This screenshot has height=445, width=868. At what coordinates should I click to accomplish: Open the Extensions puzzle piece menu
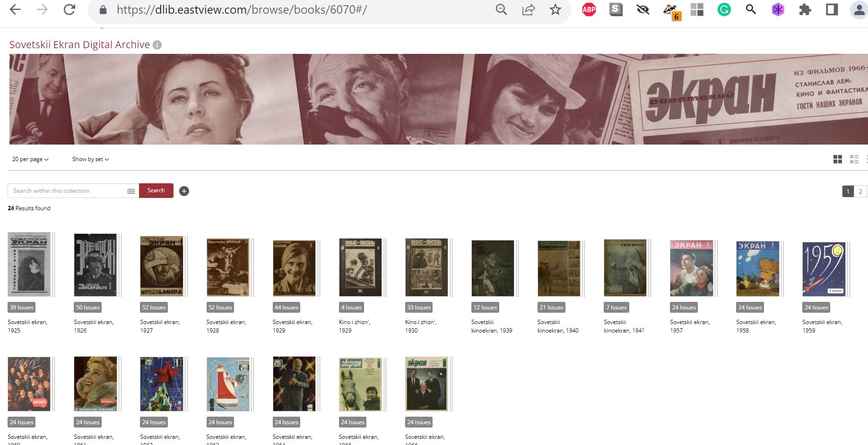[805, 9]
